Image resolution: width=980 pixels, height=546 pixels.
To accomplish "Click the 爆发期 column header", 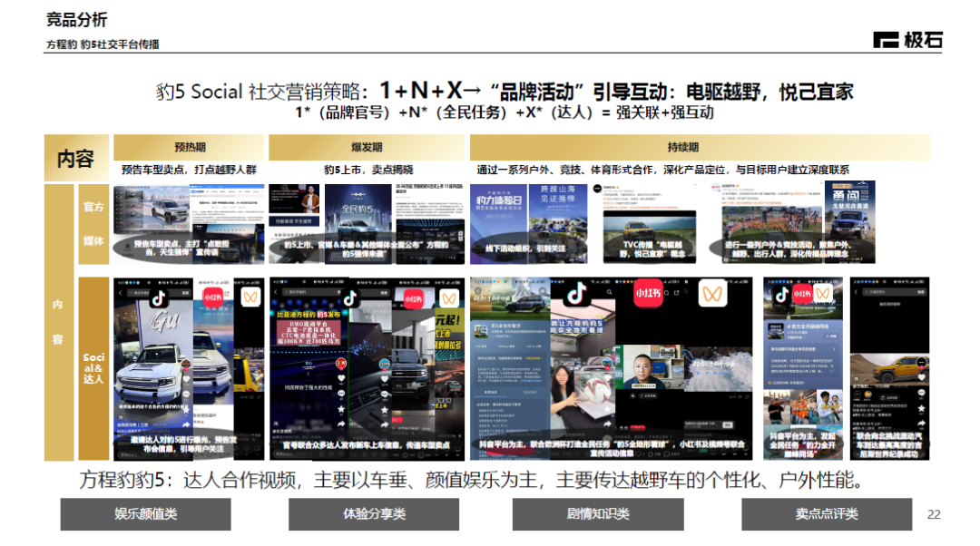I will [367, 148].
